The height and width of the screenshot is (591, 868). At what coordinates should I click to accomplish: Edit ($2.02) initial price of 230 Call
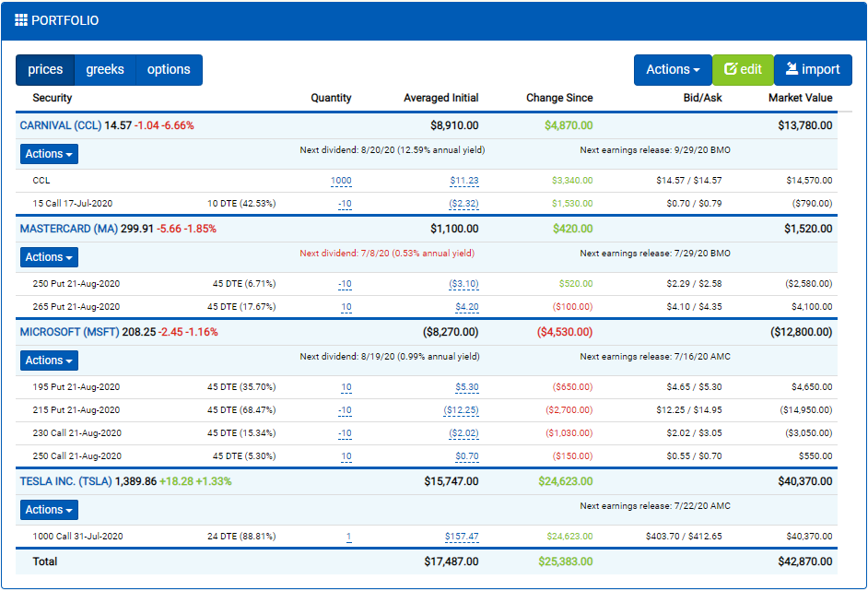[x=463, y=433]
